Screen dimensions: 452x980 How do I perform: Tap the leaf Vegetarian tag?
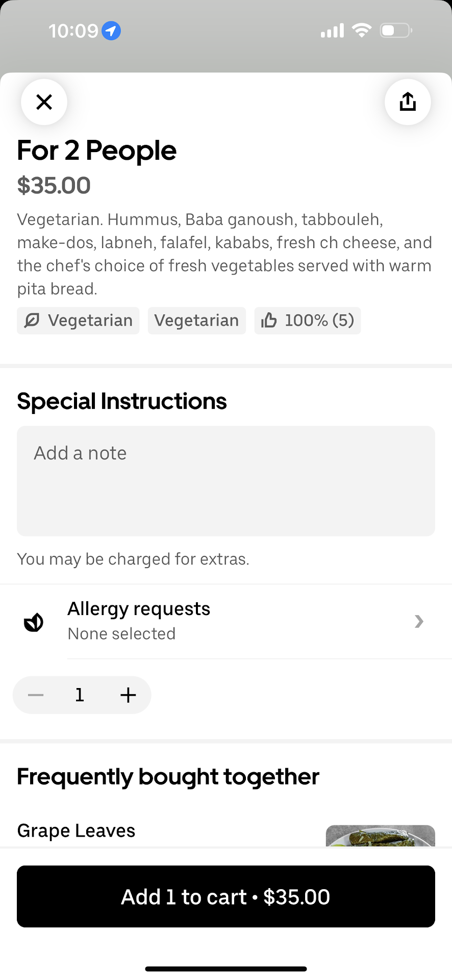tap(78, 321)
